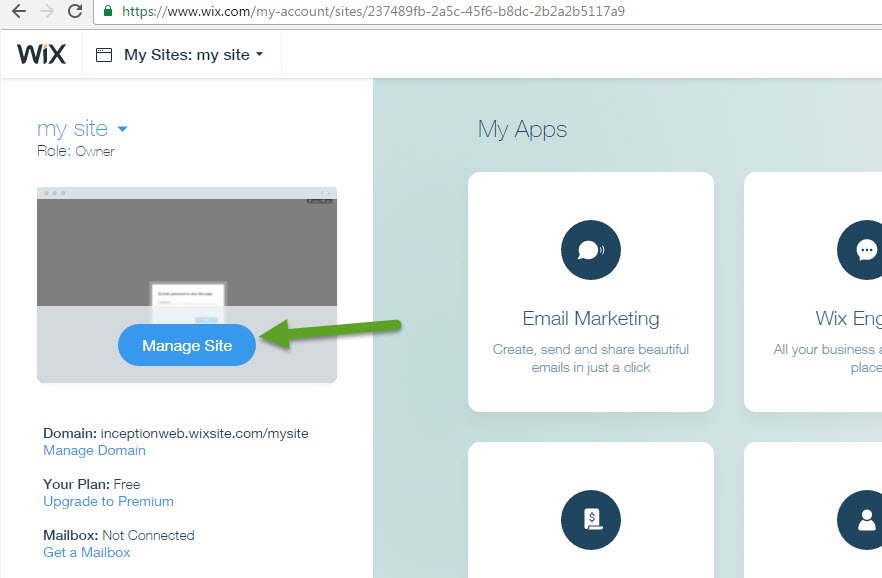Reload the page with the refresh icon
This screenshot has width=882, height=578.
(75, 11)
